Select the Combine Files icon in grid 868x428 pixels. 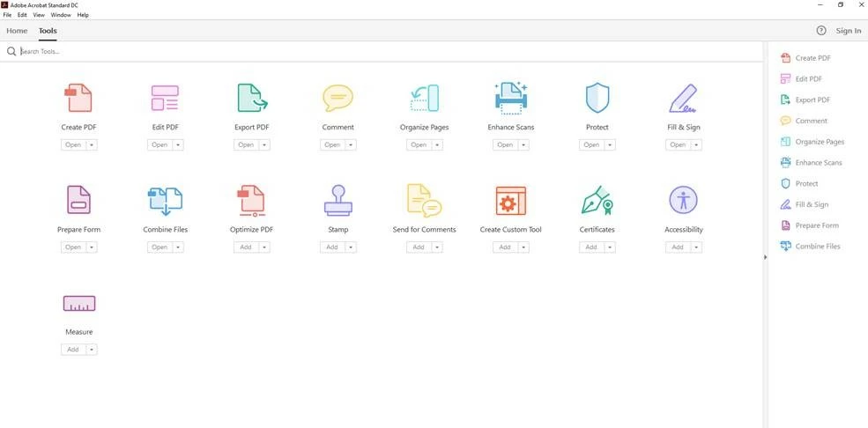(x=165, y=200)
